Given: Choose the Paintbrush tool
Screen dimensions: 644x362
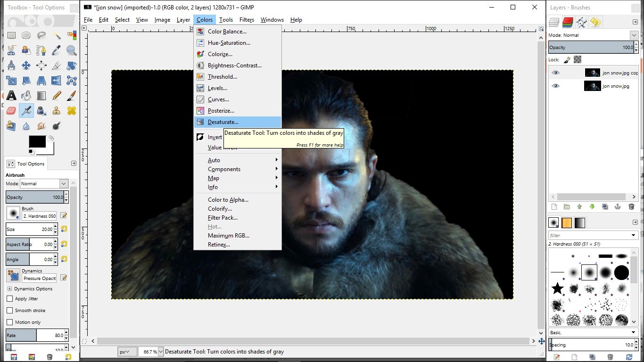Looking at the screenshot, I should click(x=72, y=96).
